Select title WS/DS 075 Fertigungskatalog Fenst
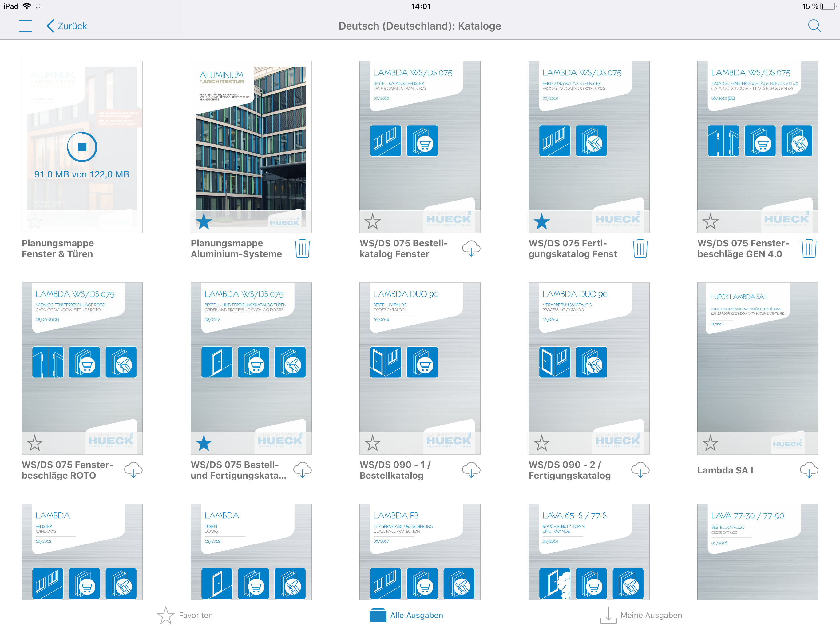Image resolution: width=840 pixels, height=630 pixels. click(x=573, y=249)
